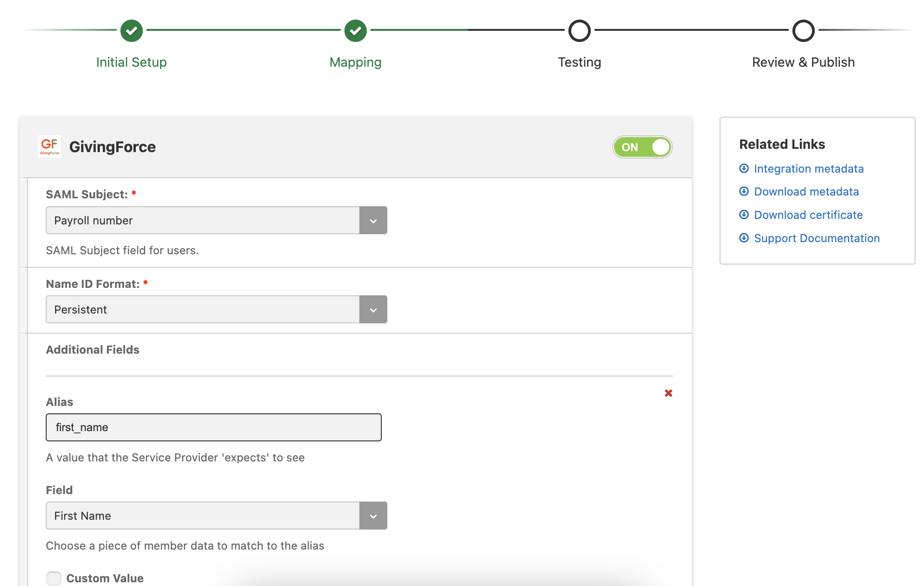Click the first_name alias input field
The image size is (924, 586).
pos(213,427)
